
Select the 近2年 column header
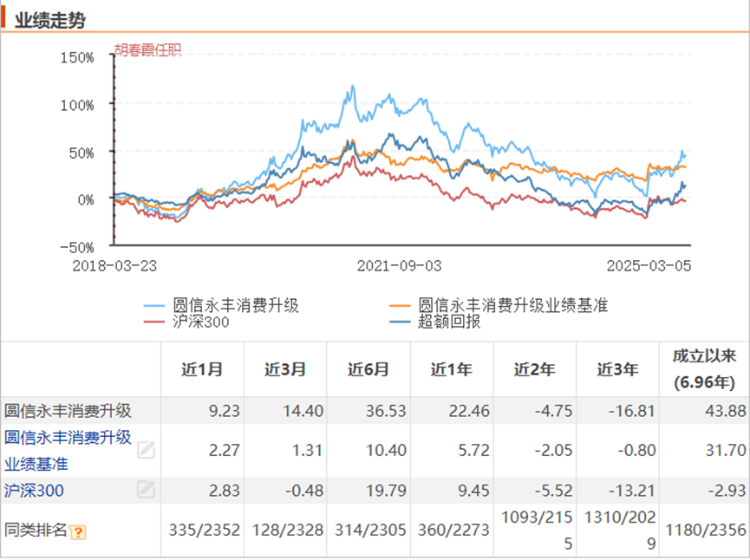pyautogui.click(x=535, y=369)
